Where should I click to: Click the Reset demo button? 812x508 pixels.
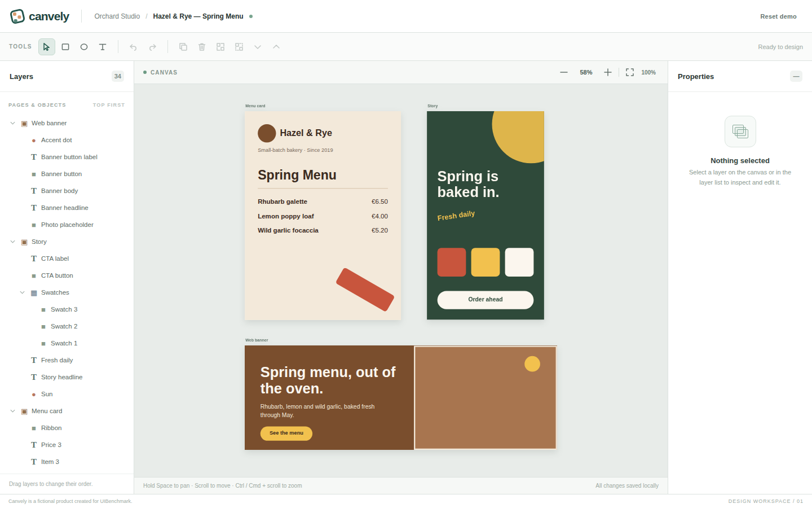778,16
